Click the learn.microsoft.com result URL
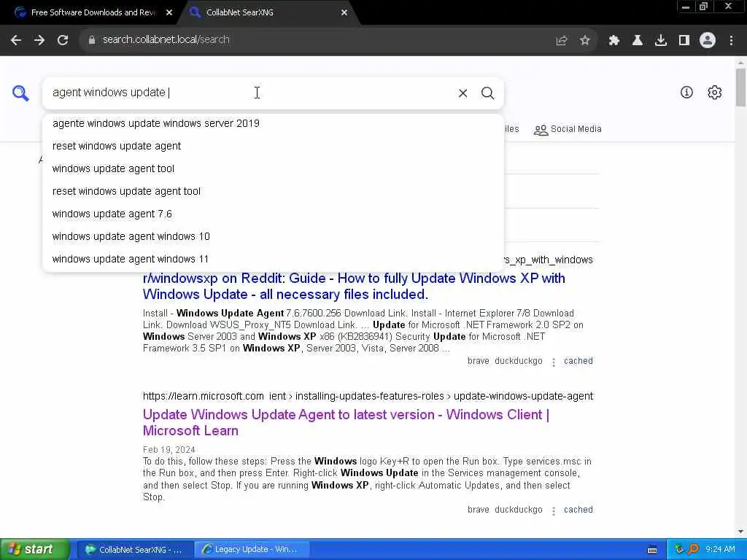This screenshot has height=560, width=747. tap(368, 396)
